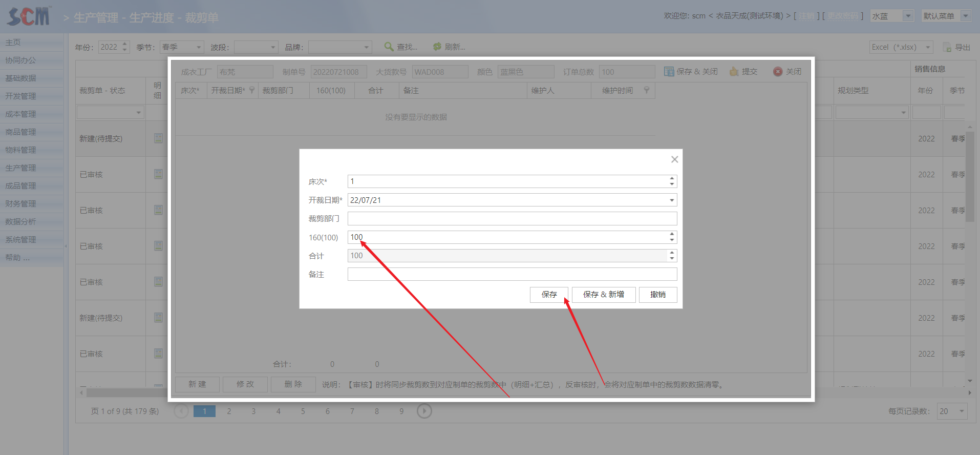Decrease the 160(100) quantity spinner
Screen dimensions: 980x455
coord(671,240)
